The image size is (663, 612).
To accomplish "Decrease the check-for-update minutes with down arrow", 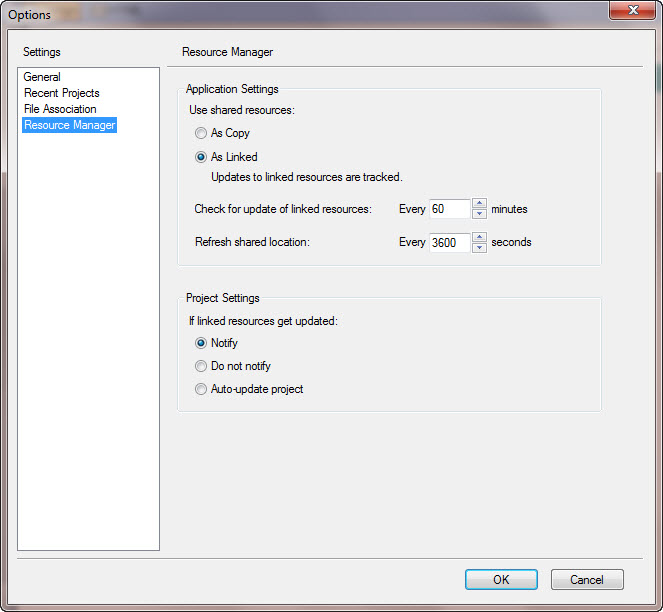I will [479, 214].
